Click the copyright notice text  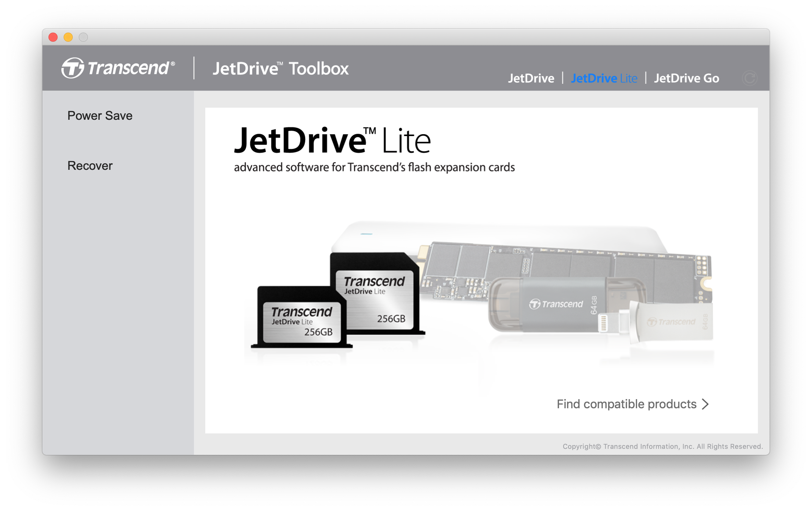coord(663,446)
